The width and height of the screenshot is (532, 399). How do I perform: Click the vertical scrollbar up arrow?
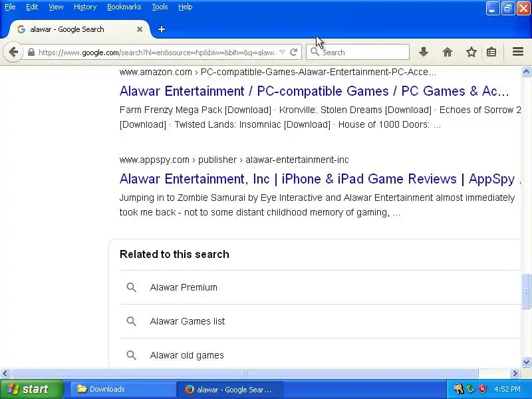[526, 72]
